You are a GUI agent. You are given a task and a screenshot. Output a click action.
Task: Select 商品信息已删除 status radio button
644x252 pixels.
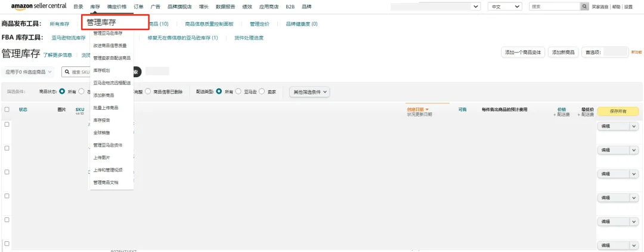(148, 92)
